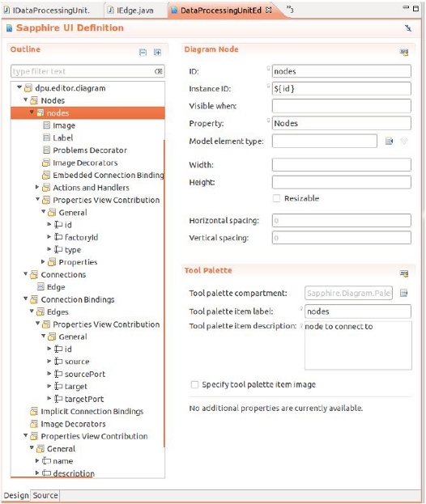
Task: Click the Width input field
Action: [x=342, y=165]
